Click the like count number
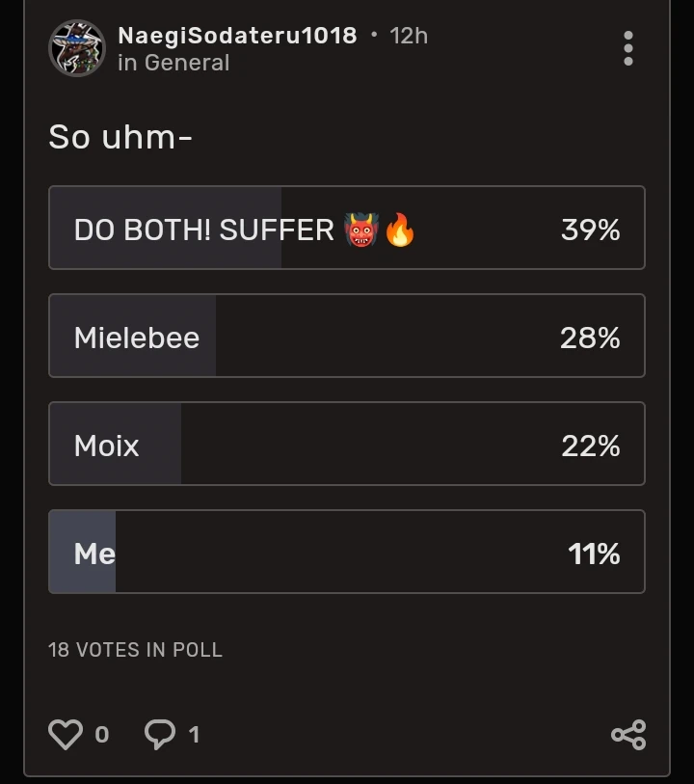The height and width of the screenshot is (784, 694). [x=102, y=736]
